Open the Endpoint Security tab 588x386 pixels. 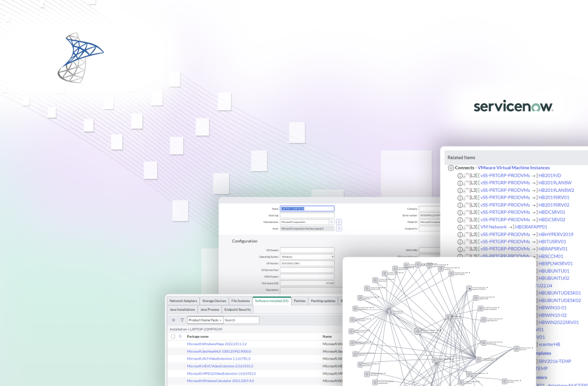tap(238, 310)
